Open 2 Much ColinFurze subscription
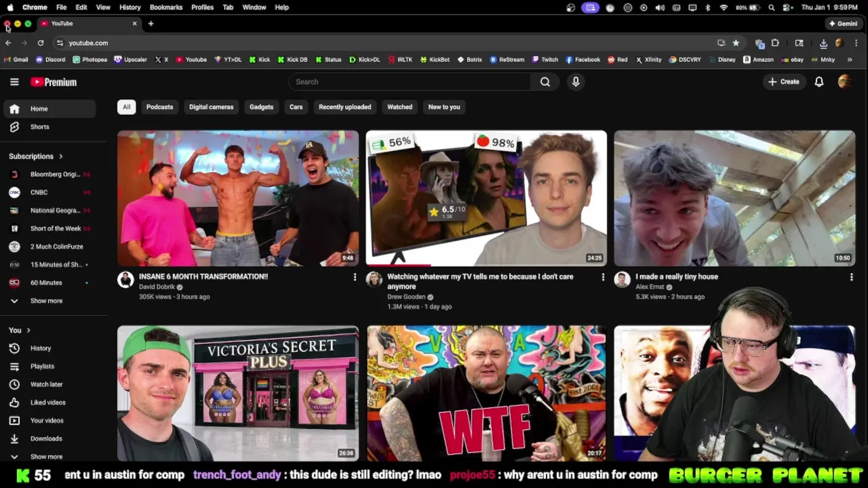 click(x=49, y=247)
